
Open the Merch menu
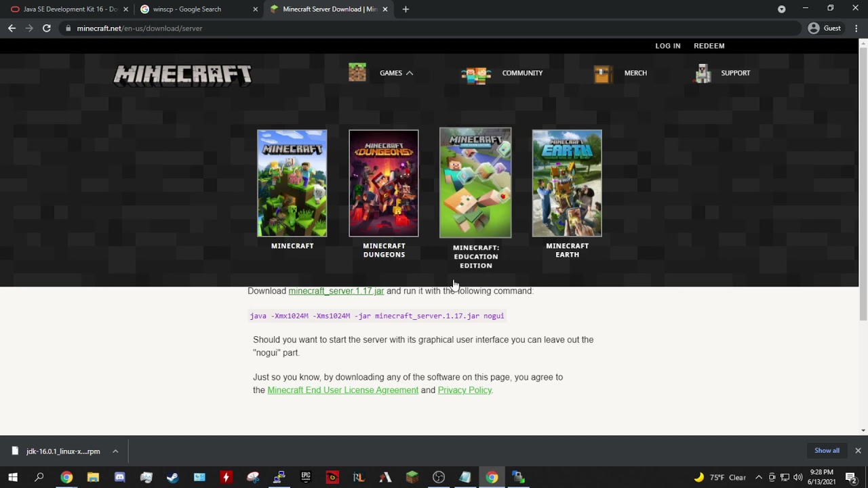click(635, 73)
